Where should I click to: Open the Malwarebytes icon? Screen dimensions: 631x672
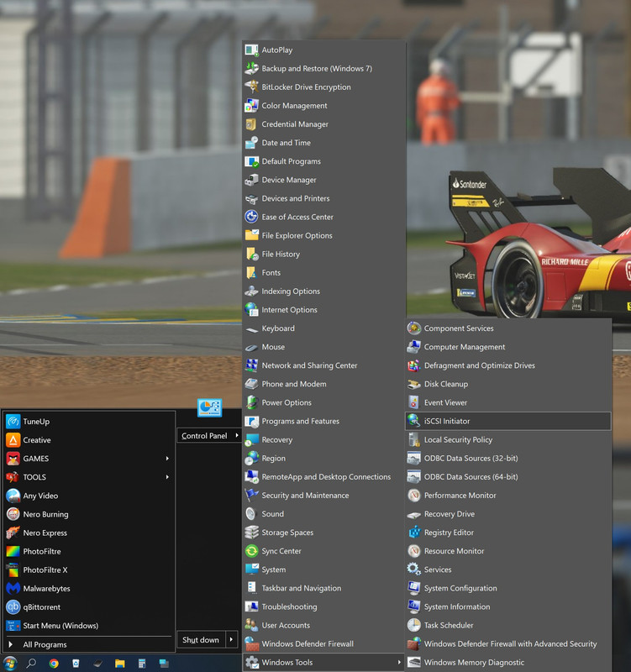pos(13,589)
